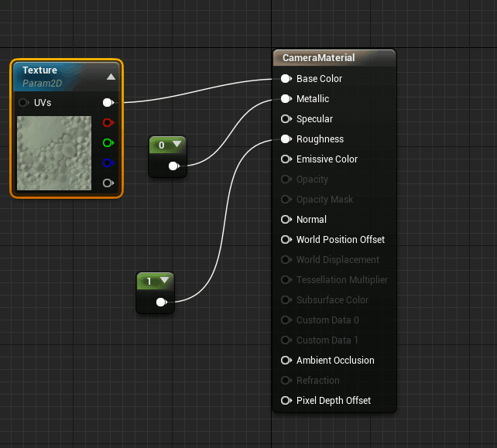The width and height of the screenshot is (497, 448).
Task: Click the texture node's UVs input pin
Action: coord(24,103)
